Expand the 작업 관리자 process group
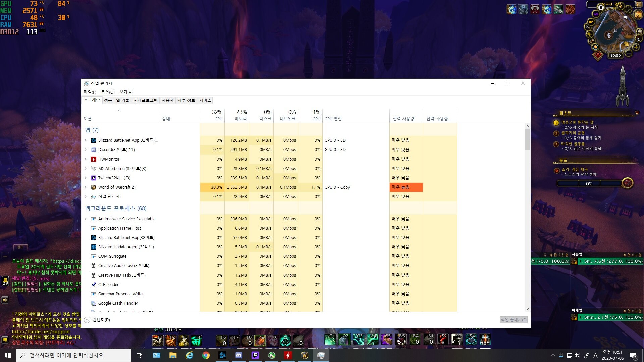The image size is (644, 362). [x=86, y=197]
